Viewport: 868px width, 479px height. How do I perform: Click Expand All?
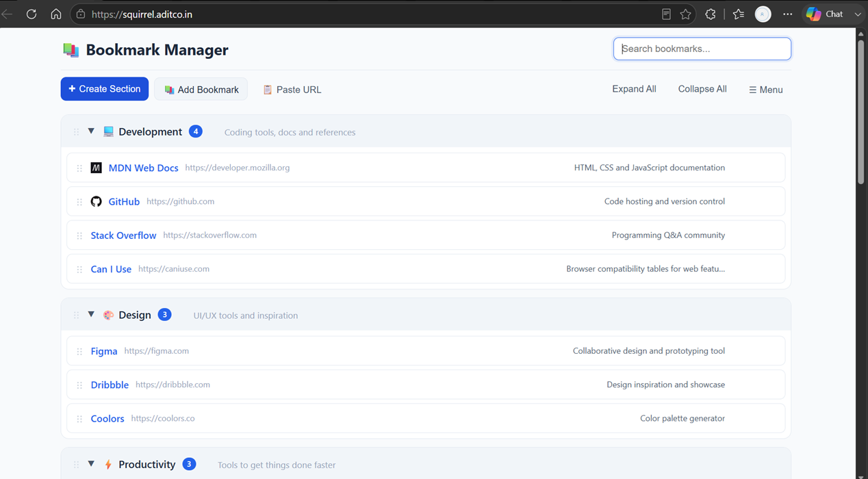[x=634, y=89]
